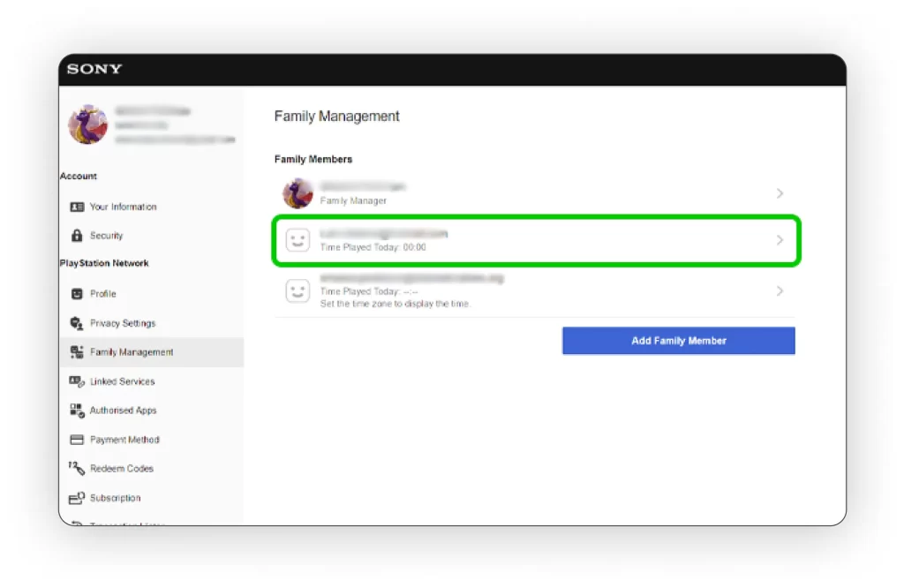Image resolution: width=904 pixels, height=588 pixels.
Task: Click the Linked Services icon
Action: click(x=77, y=381)
